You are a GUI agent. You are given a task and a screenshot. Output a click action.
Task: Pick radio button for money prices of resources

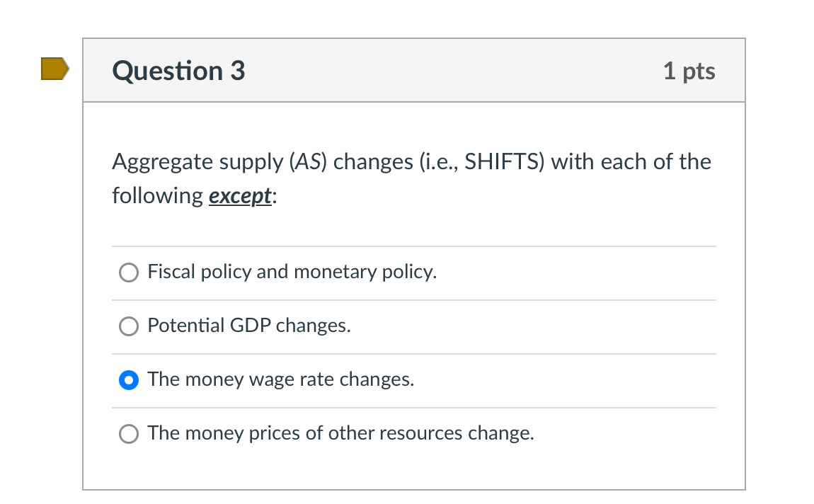pyautogui.click(x=129, y=434)
